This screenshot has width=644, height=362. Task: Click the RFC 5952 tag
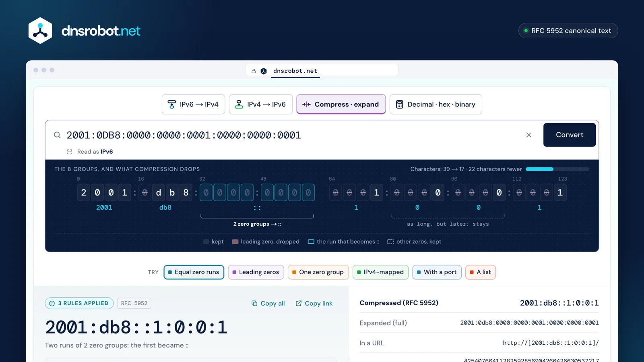tap(134, 303)
